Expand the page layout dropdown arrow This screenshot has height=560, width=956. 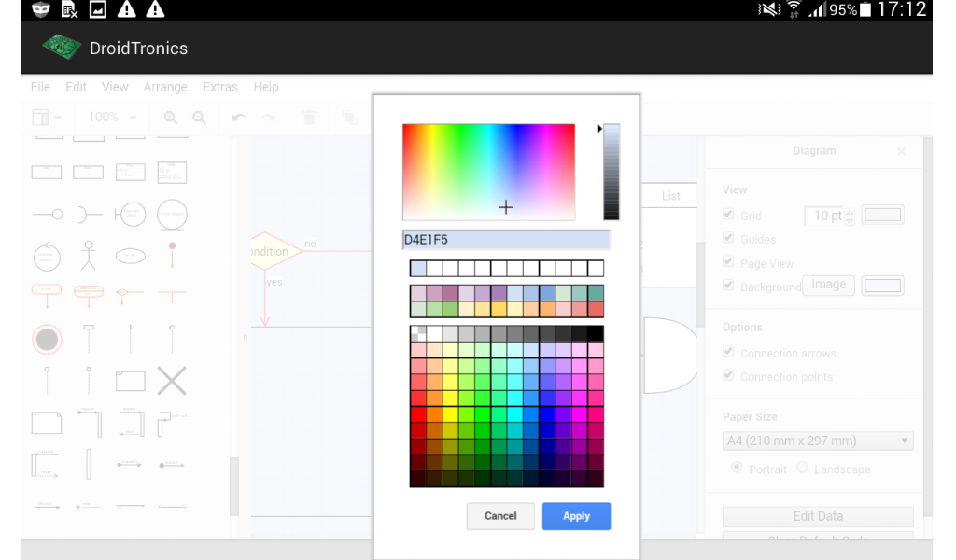(56, 117)
